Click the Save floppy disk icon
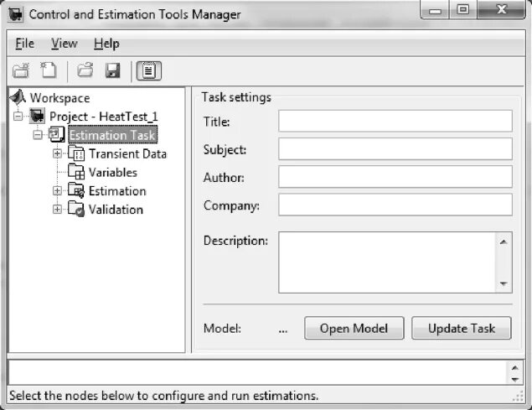532x410 pixels. point(112,70)
